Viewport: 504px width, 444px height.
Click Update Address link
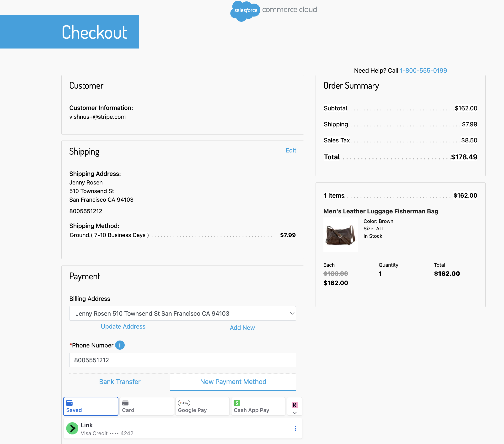point(123,326)
